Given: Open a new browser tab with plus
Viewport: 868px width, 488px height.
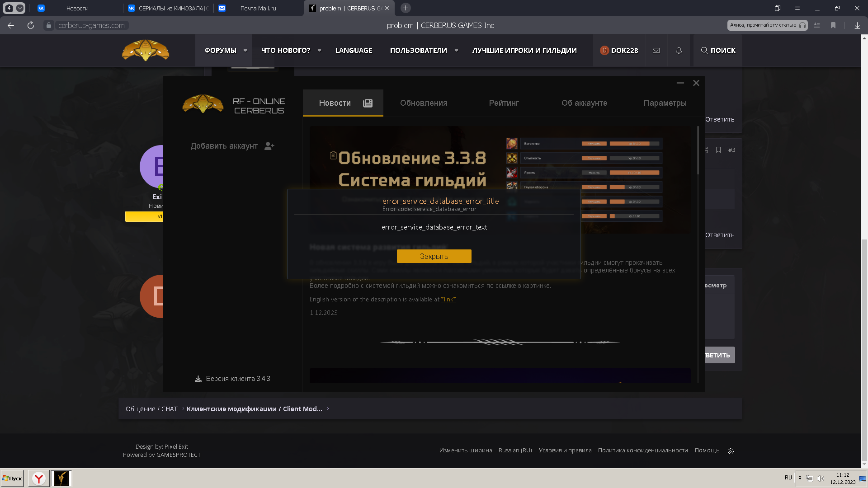Looking at the screenshot, I should click(x=406, y=8).
